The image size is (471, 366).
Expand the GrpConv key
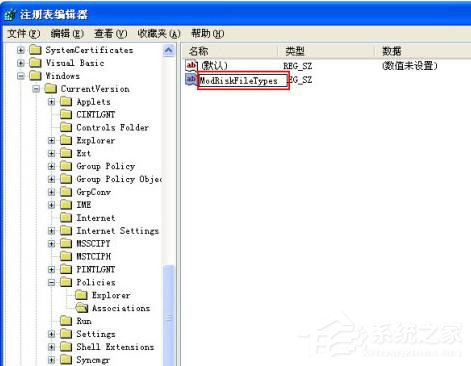click(51, 192)
